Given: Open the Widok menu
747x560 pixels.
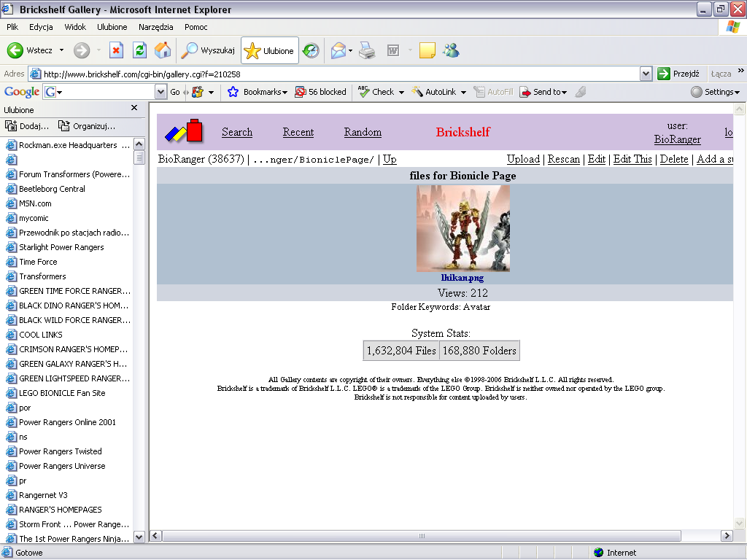Looking at the screenshot, I should pos(75,27).
